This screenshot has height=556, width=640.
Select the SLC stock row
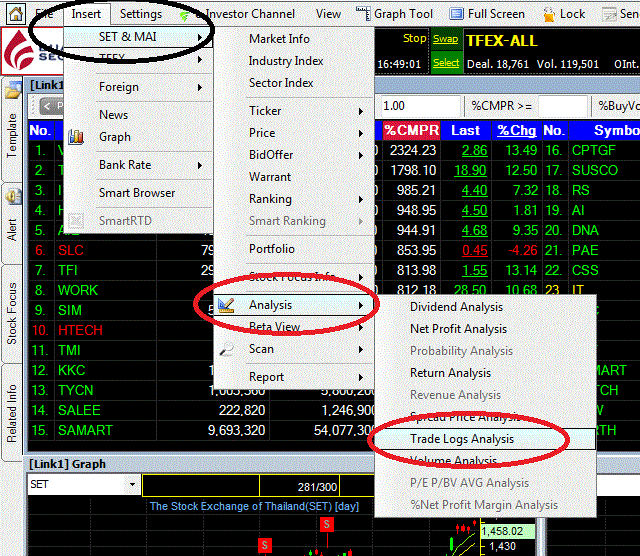pos(121,251)
